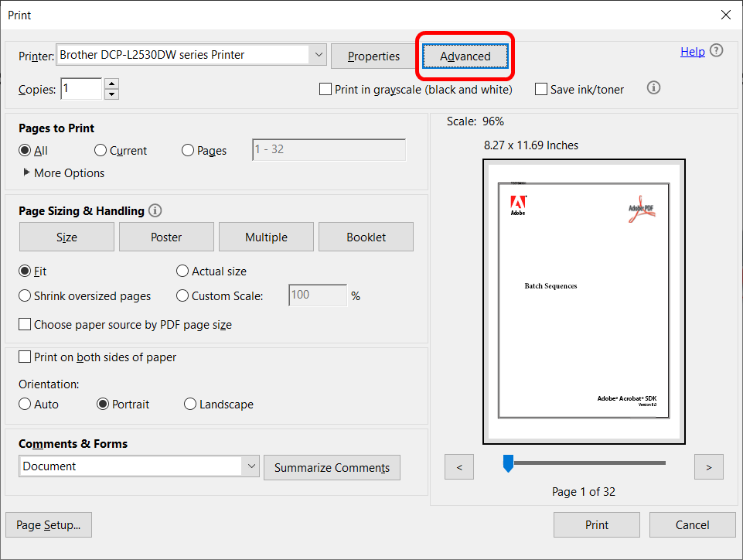Viewport: 743px width, 560px height.
Task: Switch to Booklet printing mode
Action: pos(366,237)
